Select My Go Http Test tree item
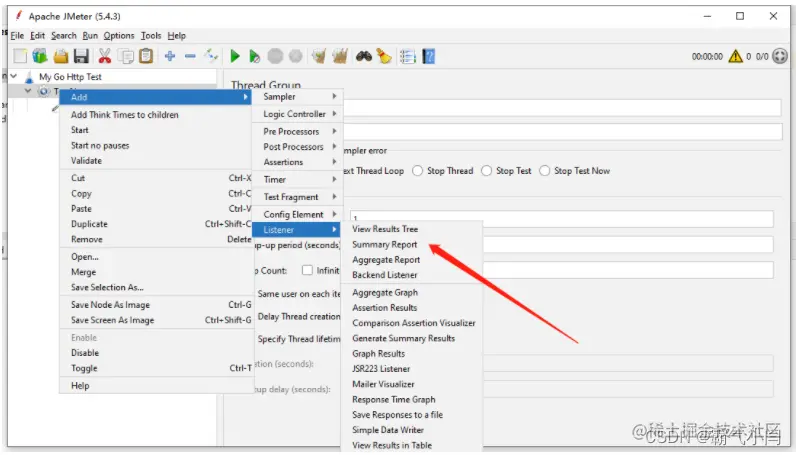The image size is (796, 455). (x=70, y=77)
